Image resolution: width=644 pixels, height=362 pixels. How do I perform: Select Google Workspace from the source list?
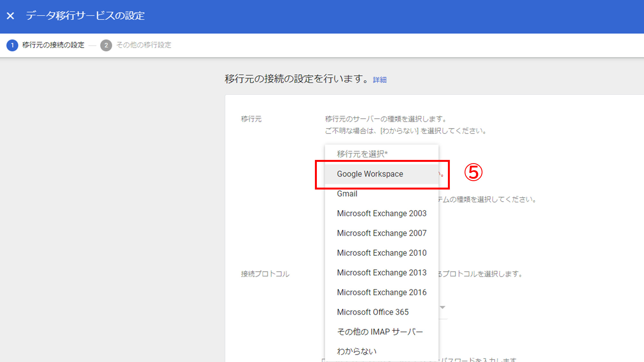click(x=382, y=174)
